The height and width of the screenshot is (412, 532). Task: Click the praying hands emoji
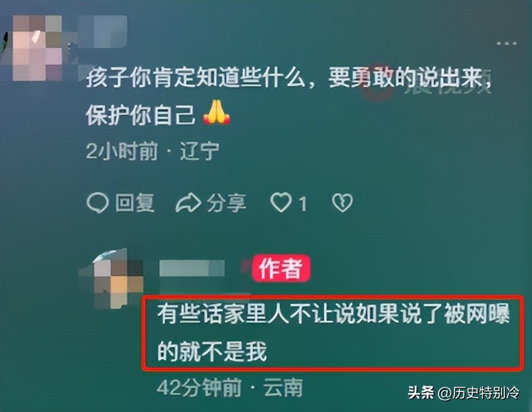(x=217, y=113)
